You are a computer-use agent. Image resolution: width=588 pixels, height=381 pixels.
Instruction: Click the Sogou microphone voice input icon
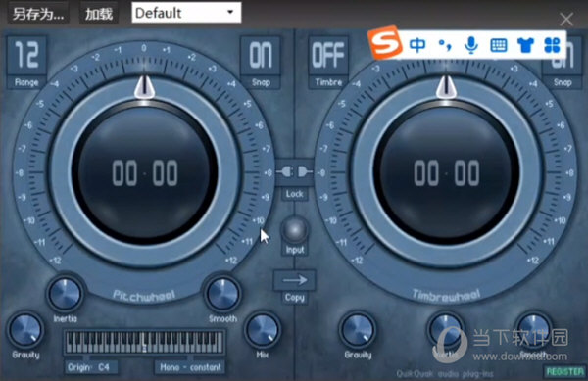pos(471,45)
